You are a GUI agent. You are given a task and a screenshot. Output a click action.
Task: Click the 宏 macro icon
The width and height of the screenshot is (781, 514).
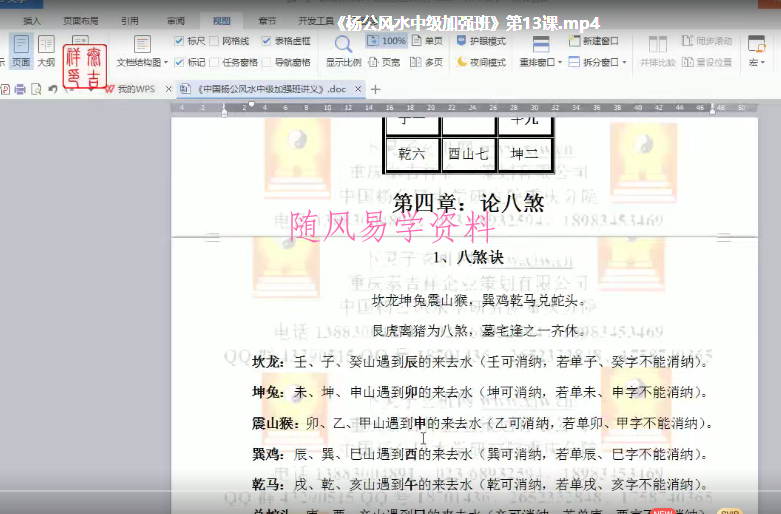(x=756, y=44)
